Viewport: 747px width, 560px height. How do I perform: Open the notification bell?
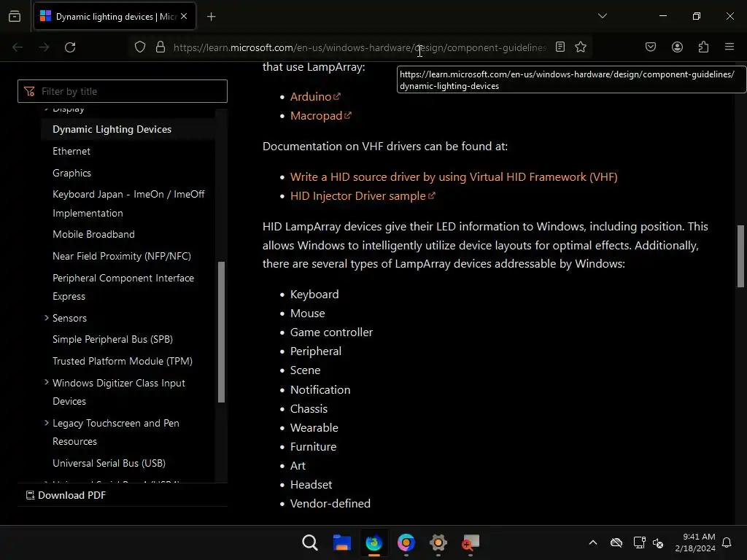coord(727,542)
